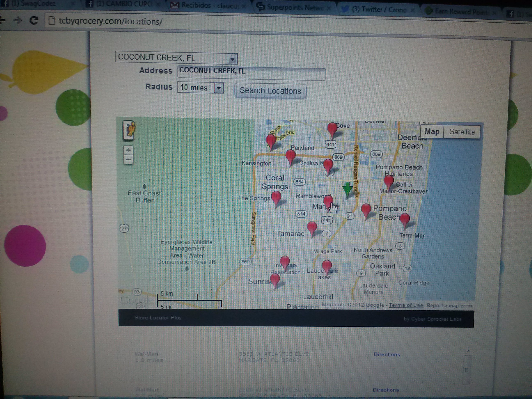
Task: Switch to the CAMBIO CUPO tab
Action: 123,4
